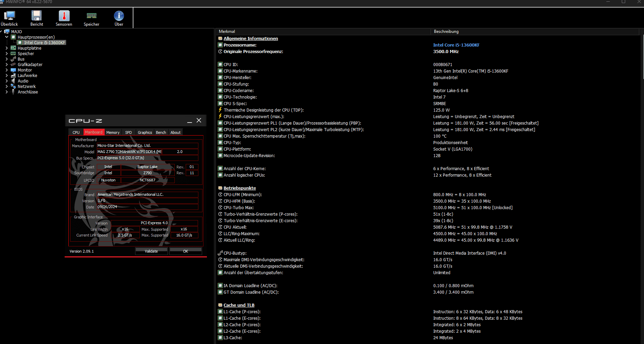Viewport: 644px width, 344px height.
Task: Switch to Bench tab in CPU-Z
Action: point(161,132)
